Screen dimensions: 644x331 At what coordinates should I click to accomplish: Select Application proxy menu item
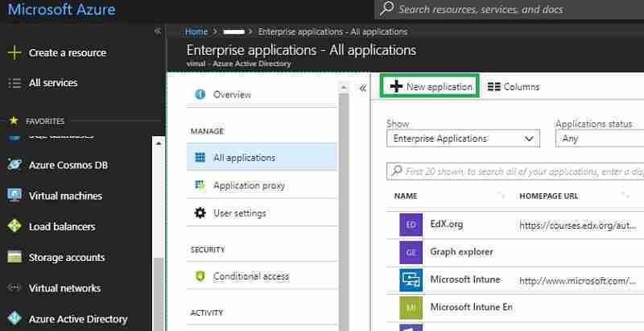[x=262, y=185]
